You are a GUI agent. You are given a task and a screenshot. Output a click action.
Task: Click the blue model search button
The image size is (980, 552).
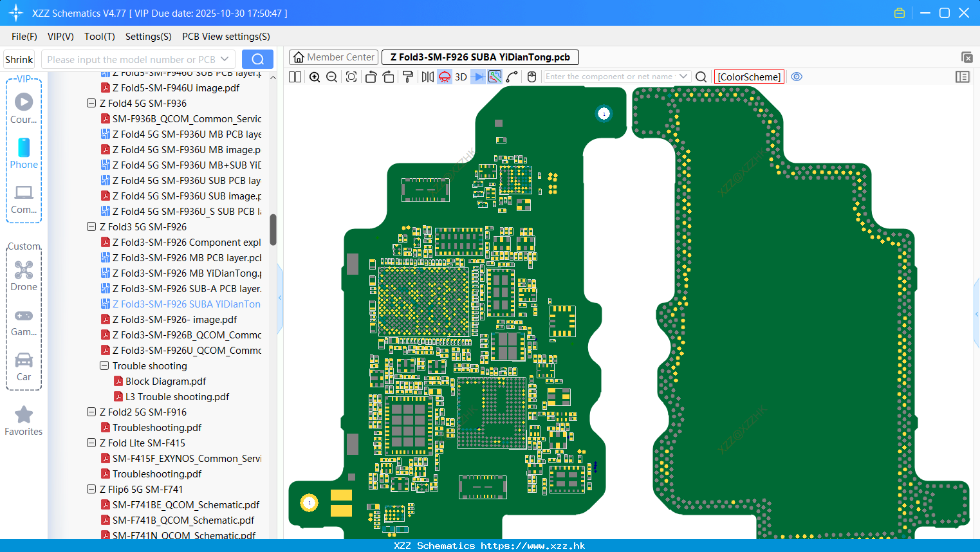(x=257, y=59)
